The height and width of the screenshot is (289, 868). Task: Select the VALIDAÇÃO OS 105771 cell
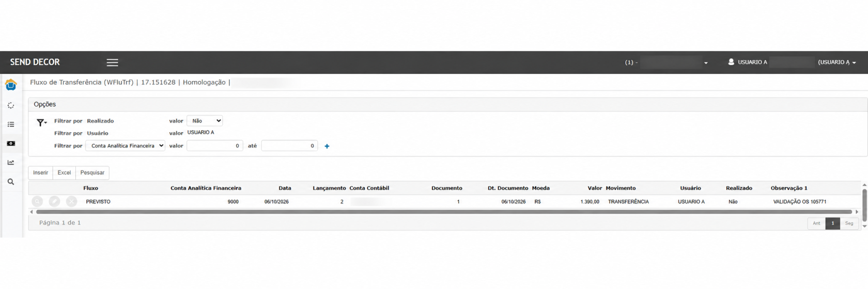[799, 202]
